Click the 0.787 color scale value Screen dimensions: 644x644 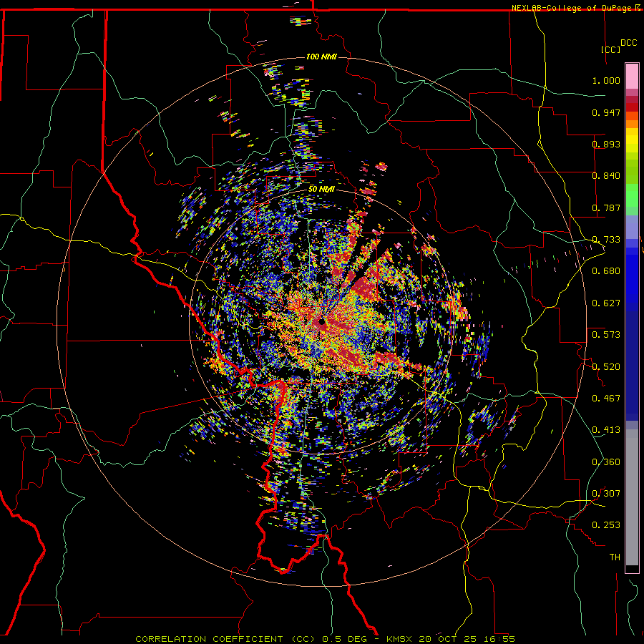click(x=606, y=208)
